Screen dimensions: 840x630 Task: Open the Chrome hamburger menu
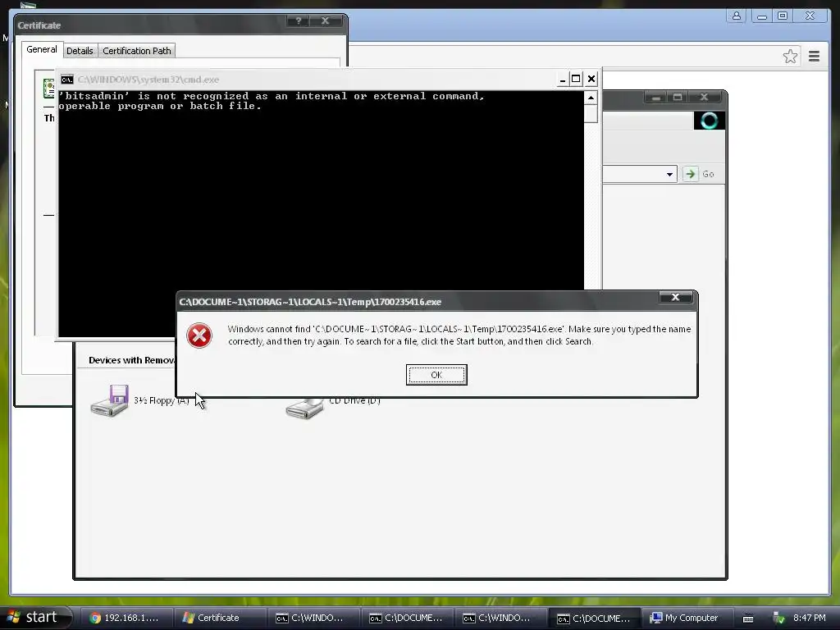(815, 57)
